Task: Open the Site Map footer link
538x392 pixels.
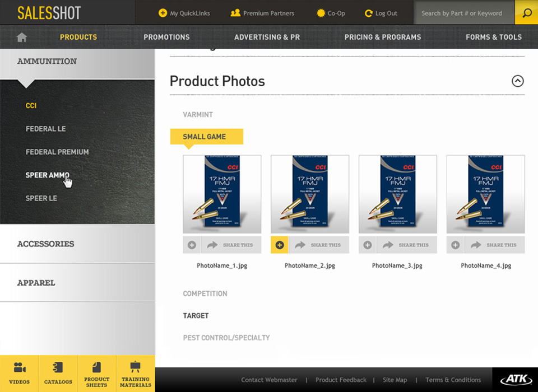Action: [x=395, y=380]
